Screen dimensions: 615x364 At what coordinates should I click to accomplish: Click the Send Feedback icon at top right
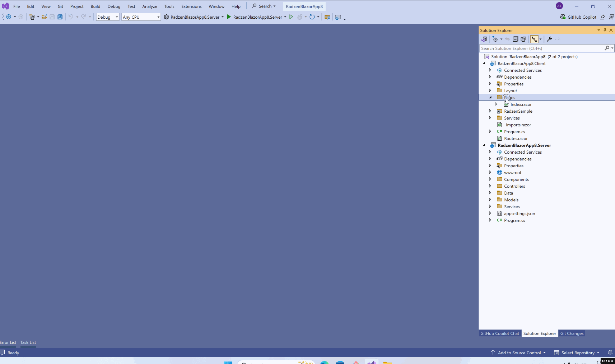pos(611,17)
